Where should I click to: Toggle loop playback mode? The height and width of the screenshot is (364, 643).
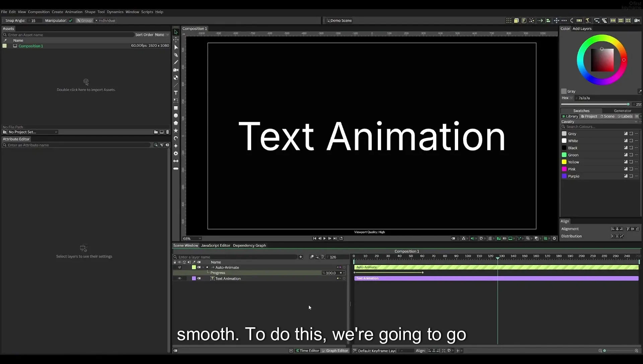[x=341, y=239]
